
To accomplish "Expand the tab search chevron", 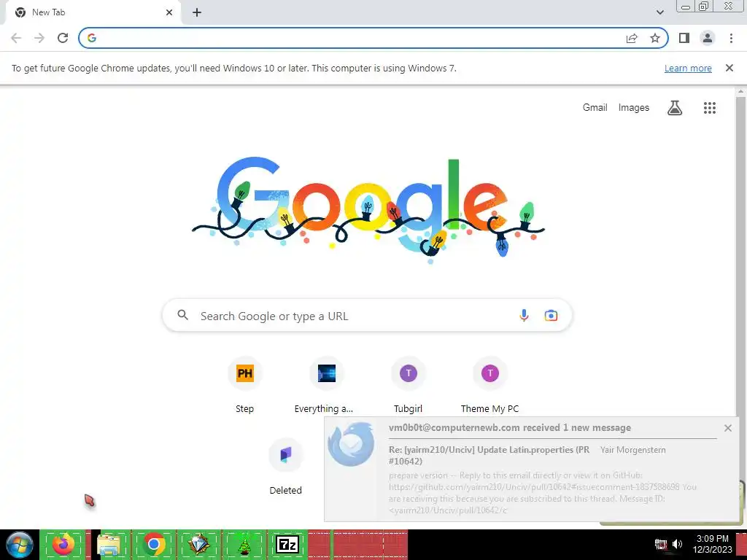I will click(x=659, y=12).
